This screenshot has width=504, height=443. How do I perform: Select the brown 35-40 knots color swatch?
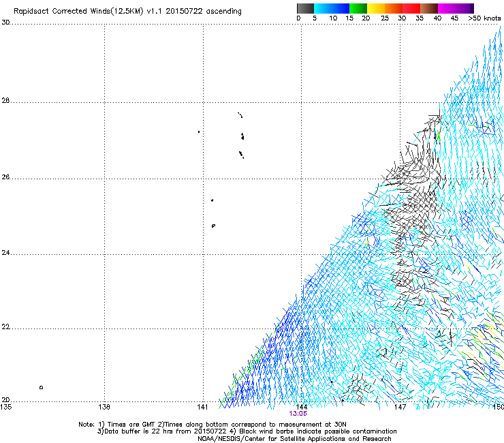(x=429, y=8)
